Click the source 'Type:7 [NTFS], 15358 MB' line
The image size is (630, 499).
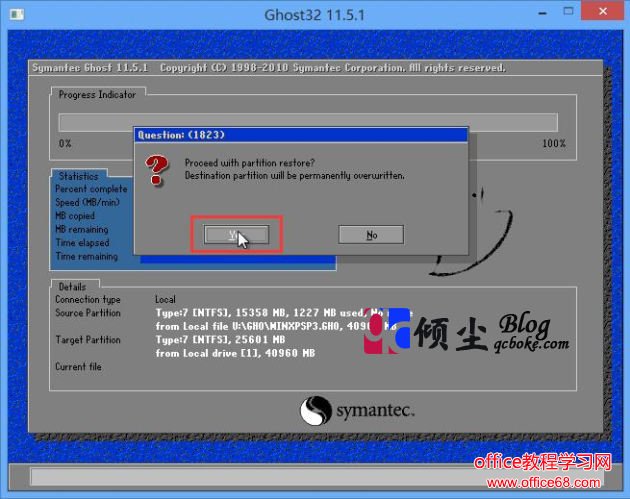(284, 313)
